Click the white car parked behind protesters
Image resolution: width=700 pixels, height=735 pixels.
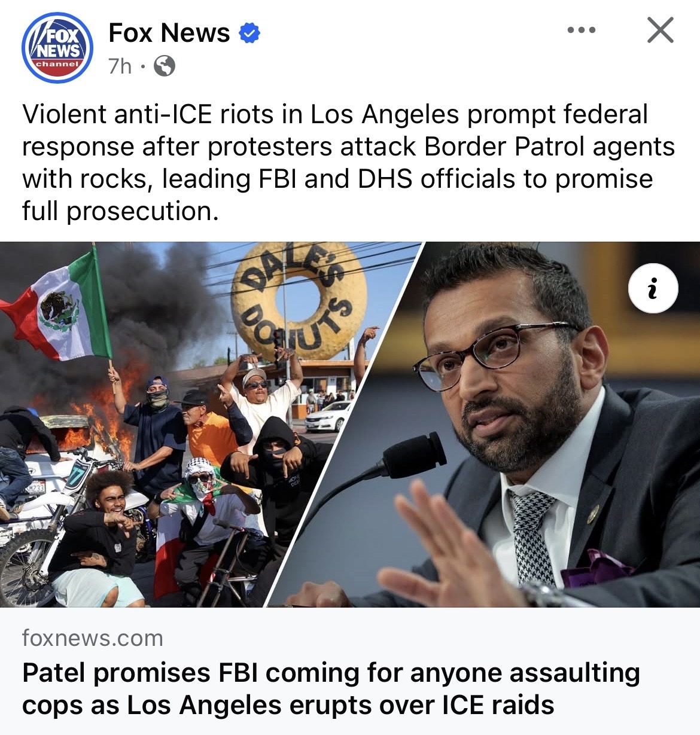[x=327, y=416]
